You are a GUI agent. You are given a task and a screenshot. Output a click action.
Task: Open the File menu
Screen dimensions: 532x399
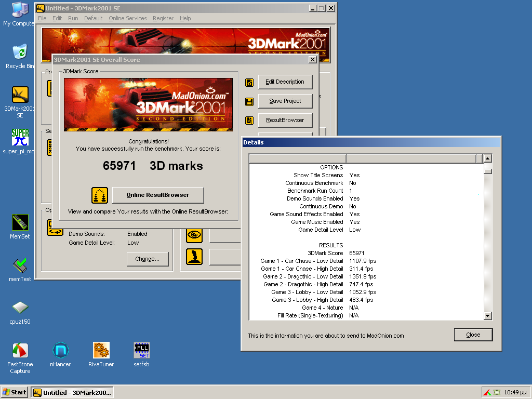click(x=42, y=18)
